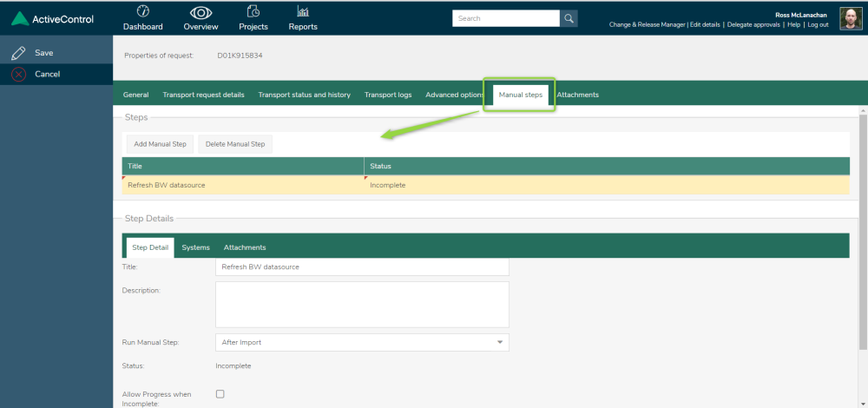Click the Log out link
Image resolution: width=868 pixels, height=408 pixels.
pos(819,25)
